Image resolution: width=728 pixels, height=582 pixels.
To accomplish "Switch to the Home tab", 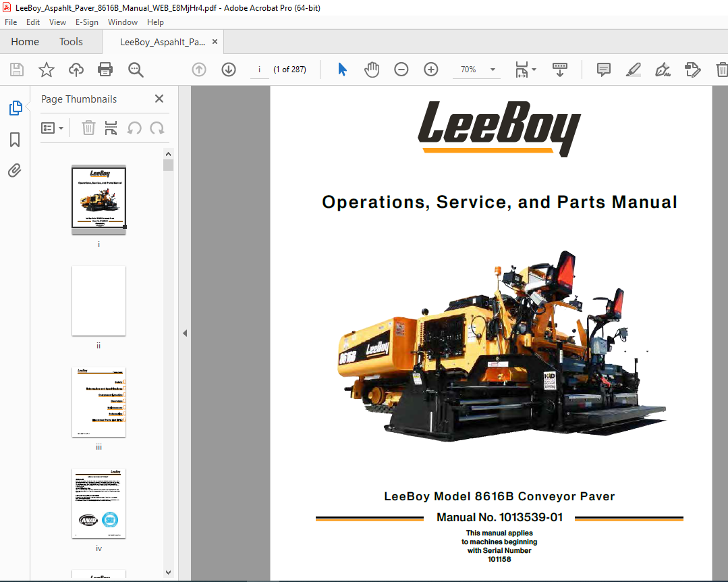I will click(x=25, y=42).
